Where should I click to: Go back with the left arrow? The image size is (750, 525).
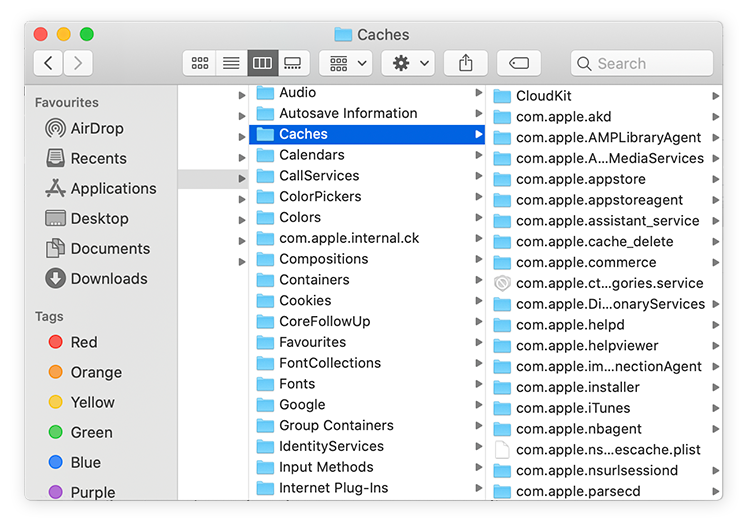pos(48,63)
